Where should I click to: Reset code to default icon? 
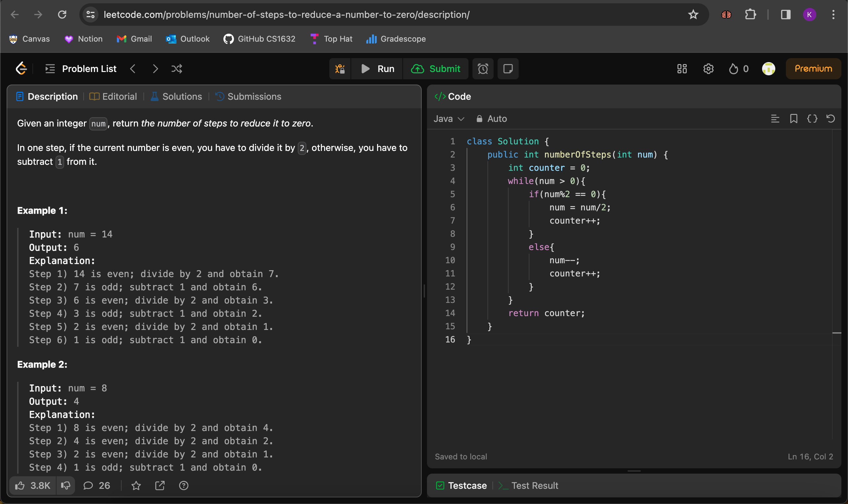(830, 119)
